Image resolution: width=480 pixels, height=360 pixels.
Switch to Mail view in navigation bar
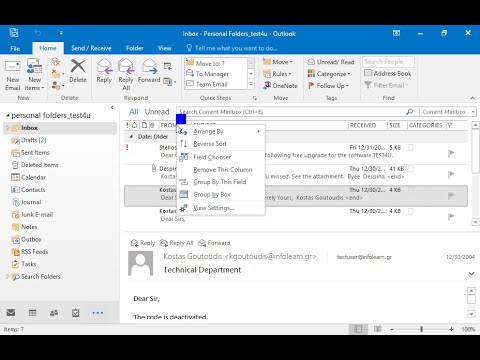(x=11, y=312)
